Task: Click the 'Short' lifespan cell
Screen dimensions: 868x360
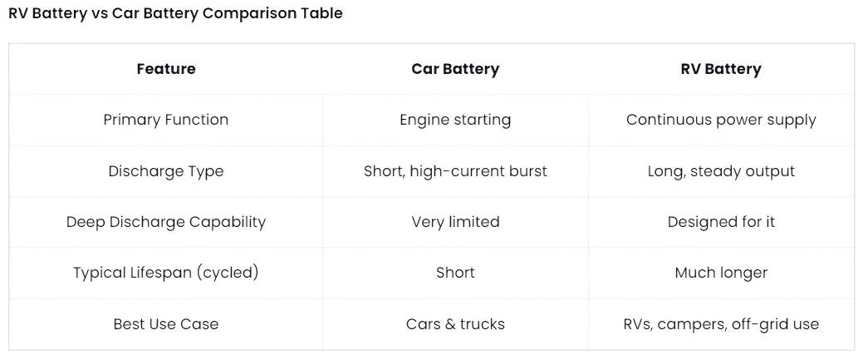Action: 455,273
